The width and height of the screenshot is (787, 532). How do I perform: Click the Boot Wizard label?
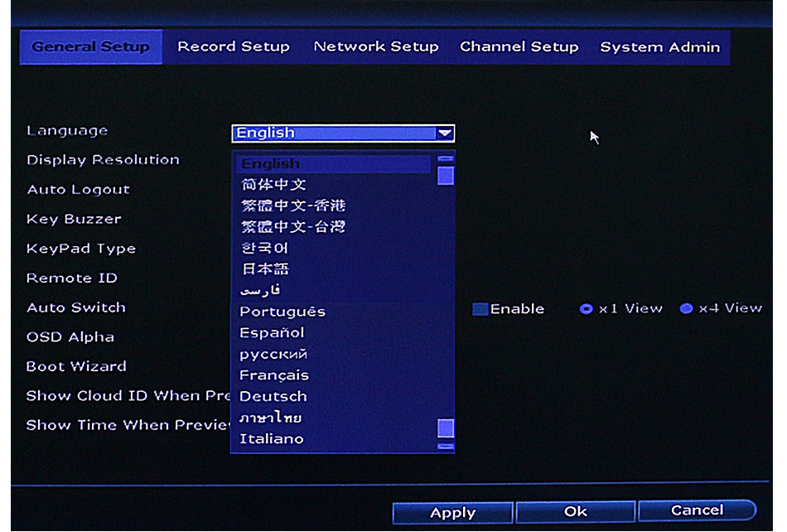(76, 366)
